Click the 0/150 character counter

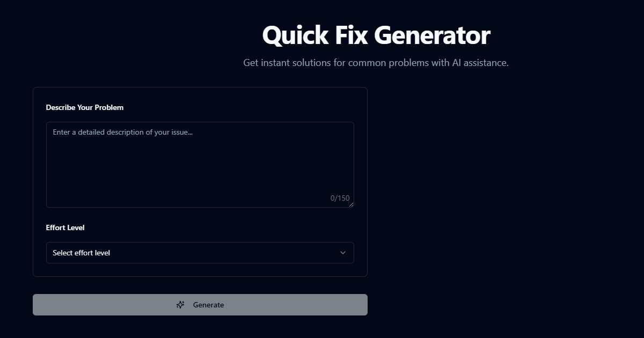click(x=340, y=198)
